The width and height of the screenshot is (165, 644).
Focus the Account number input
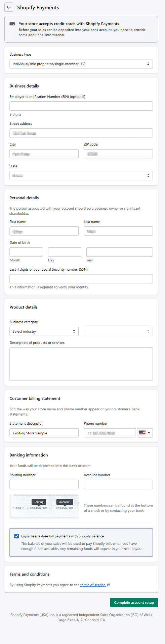click(118, 484)
